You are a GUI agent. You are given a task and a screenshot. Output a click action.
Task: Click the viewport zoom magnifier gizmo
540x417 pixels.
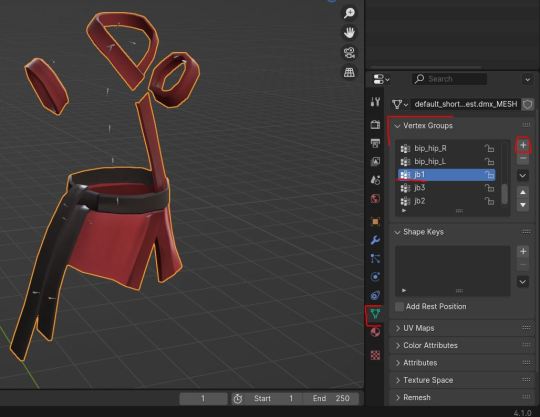(349, 13)
